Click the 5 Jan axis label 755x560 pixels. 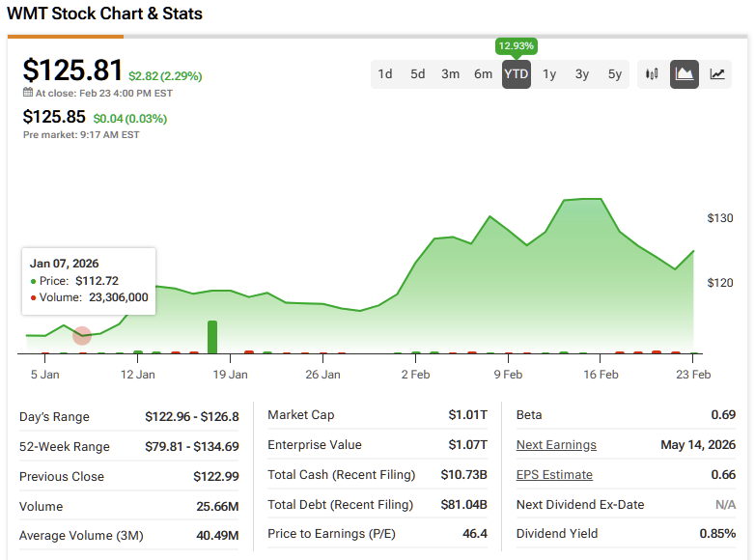pyautogui.click(x=44, y=375)
